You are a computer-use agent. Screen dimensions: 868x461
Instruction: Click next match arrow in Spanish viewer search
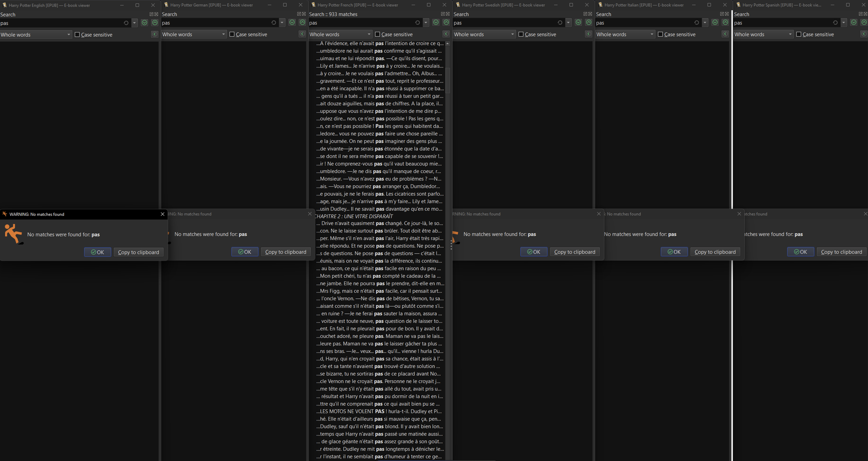[854, 22]
